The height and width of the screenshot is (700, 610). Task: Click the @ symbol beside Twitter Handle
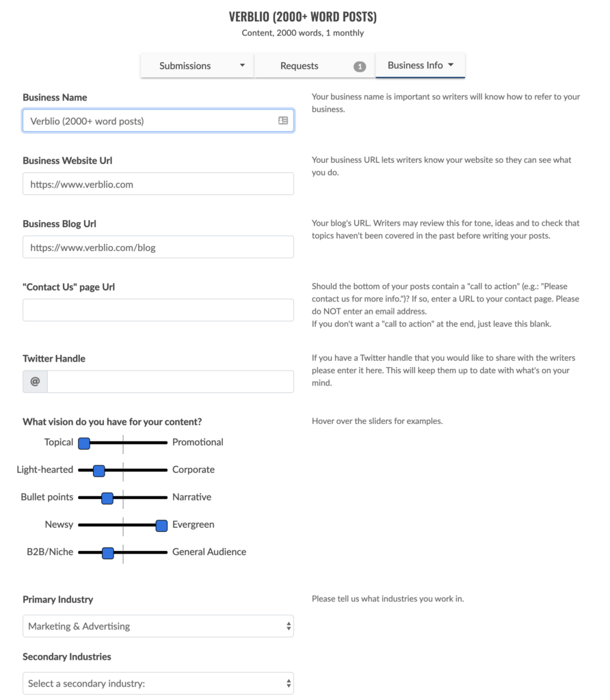(x=35, y=382)
